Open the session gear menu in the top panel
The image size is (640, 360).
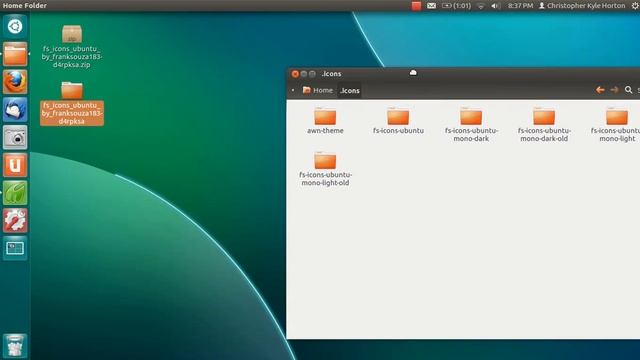pos(635,6)
